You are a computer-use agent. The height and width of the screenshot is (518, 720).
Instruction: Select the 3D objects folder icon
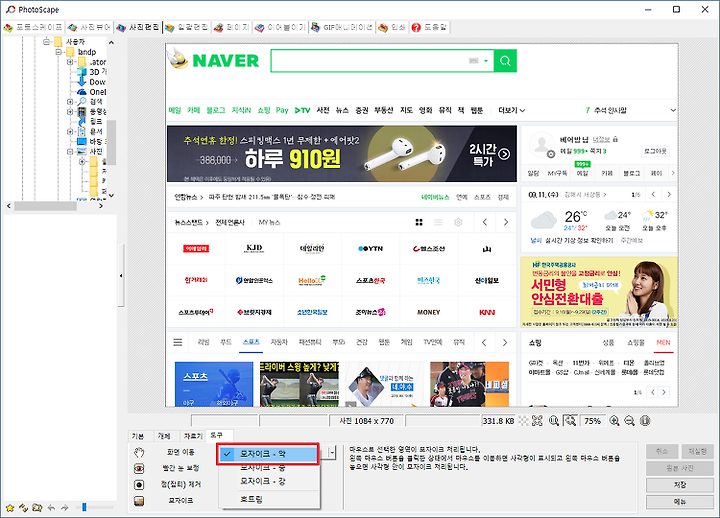pyautogui.click(x=82, y=72)
